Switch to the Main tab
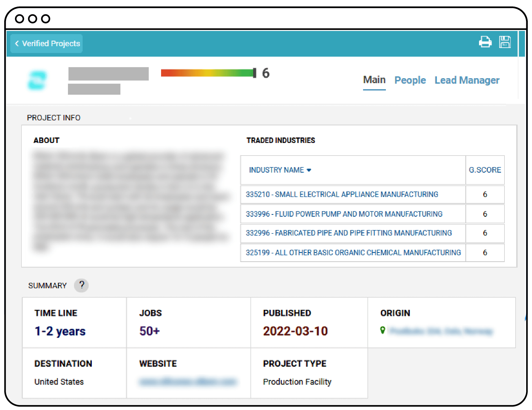 coord(374,80)
